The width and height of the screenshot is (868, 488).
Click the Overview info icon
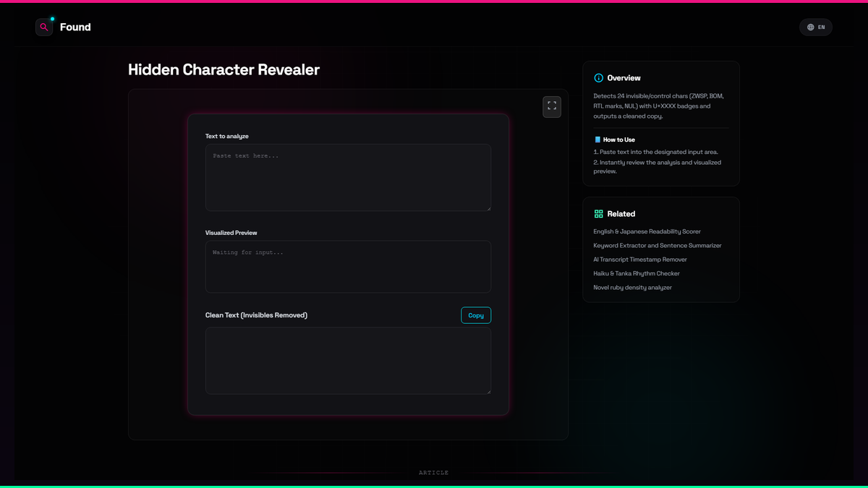[598, 78]
